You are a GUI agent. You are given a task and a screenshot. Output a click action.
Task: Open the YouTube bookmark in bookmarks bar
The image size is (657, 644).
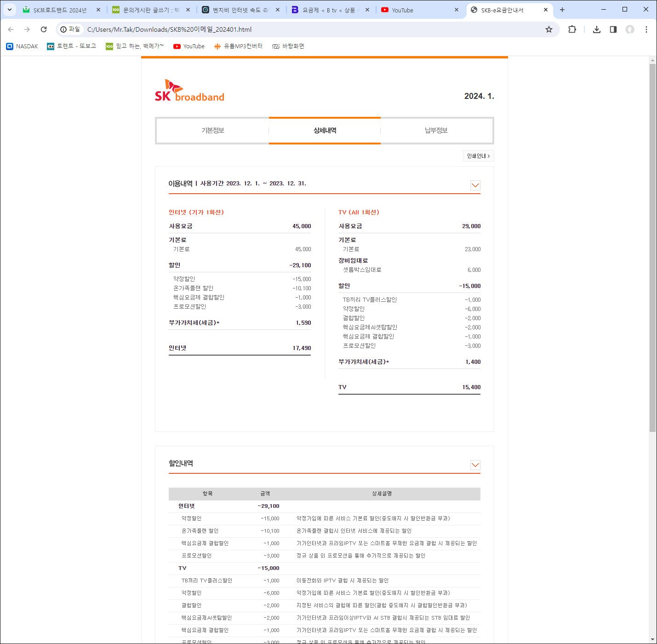189,46
